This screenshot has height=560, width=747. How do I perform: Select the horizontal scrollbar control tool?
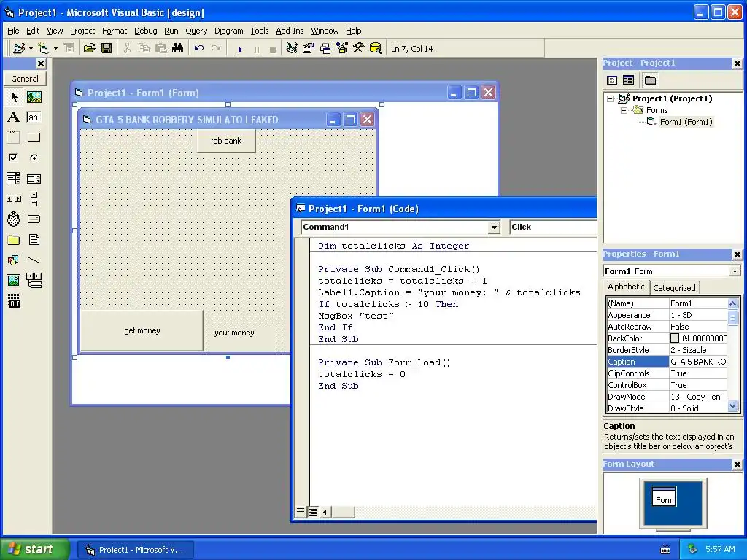coord(14,199)
